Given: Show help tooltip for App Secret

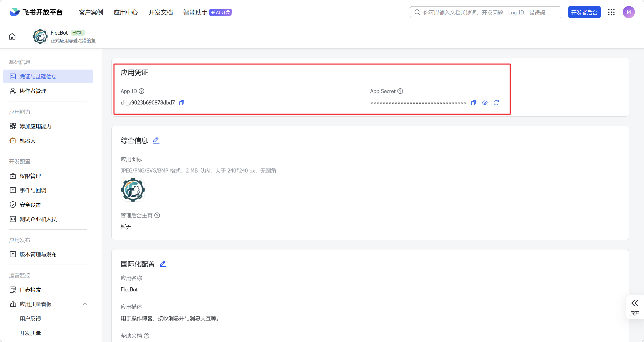Looking at the screenshot, I should (400, 91).
